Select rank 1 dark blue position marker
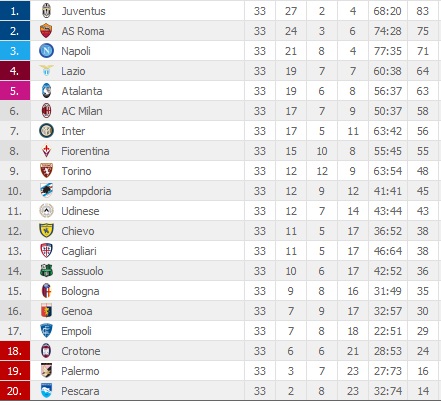 (15, 11)
